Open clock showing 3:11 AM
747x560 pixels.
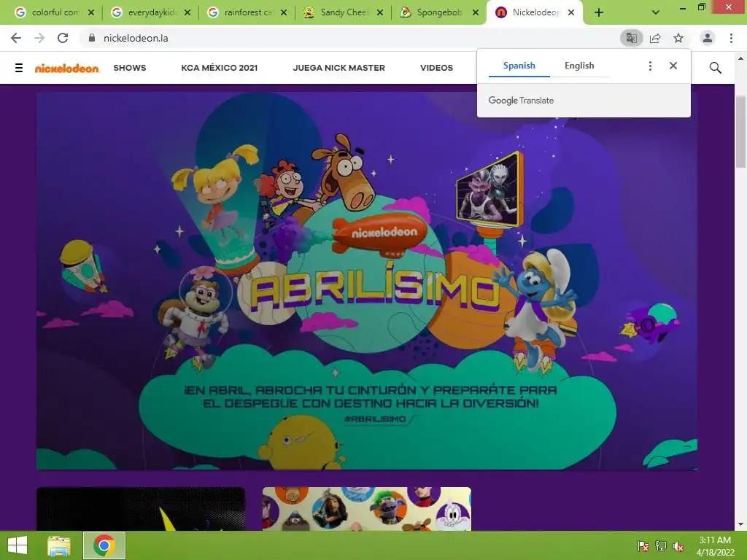click(x=715, y=545)
